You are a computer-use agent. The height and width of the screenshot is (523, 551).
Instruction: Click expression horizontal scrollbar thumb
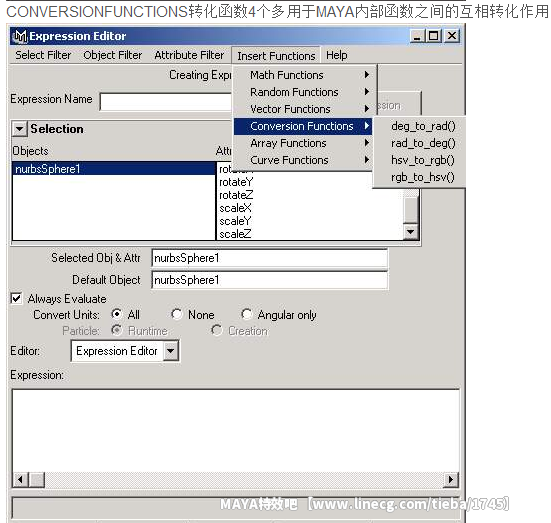point(37,479)
